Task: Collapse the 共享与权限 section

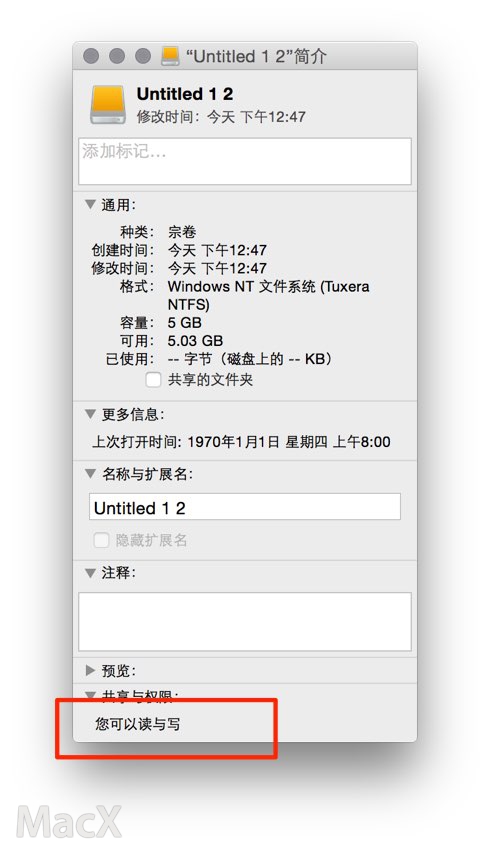Action: pos(90,695)
